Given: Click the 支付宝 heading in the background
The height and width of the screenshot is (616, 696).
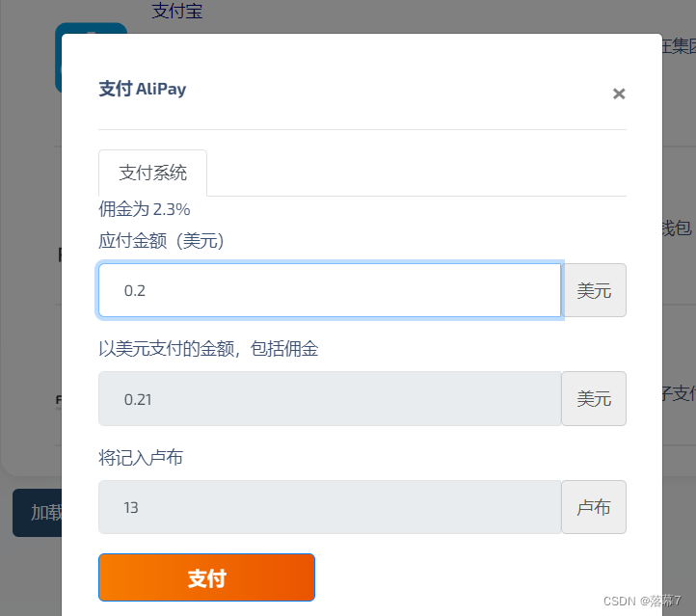Looking at the screenshot, I should (177, 11).
